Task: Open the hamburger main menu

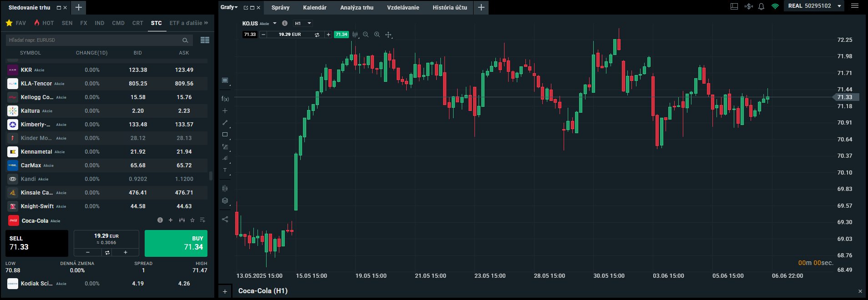Action: (855, 6)
